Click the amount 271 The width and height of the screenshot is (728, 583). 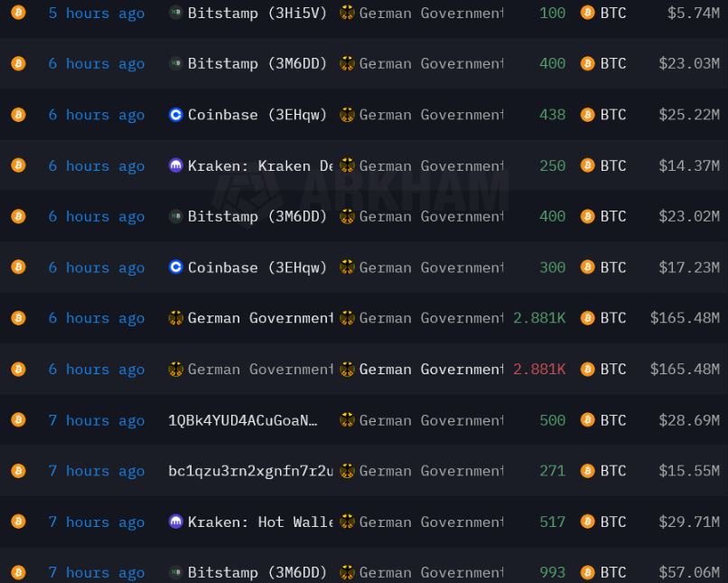(553, 471)
